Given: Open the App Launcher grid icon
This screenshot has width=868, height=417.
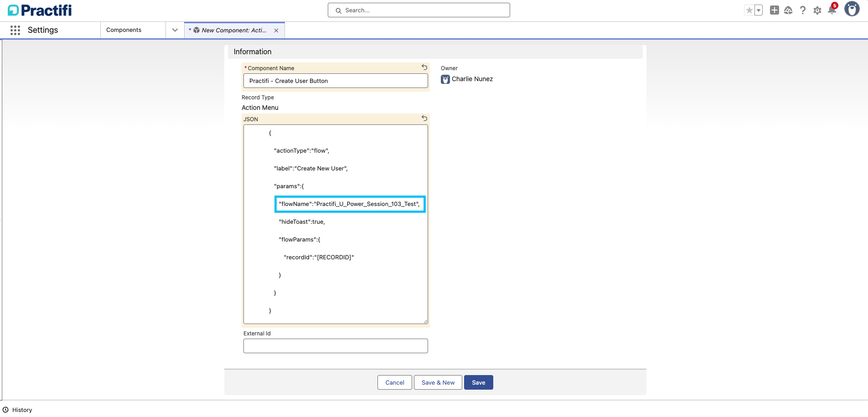Looking at the screenshot, I should coord(15,30).
